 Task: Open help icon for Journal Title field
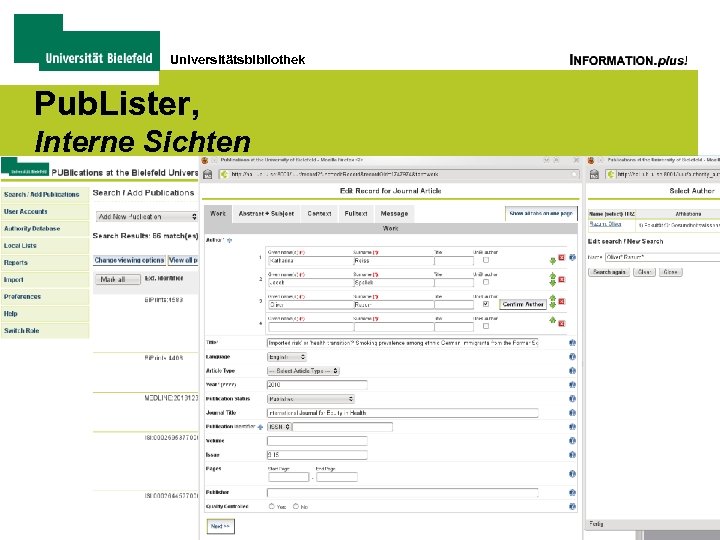(572, 413)
